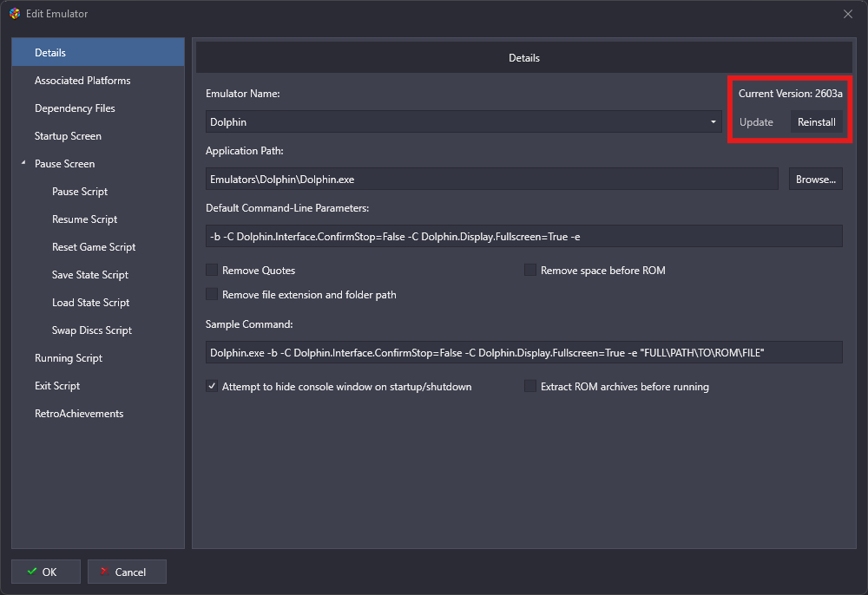Click the Application Path: label

tap(244, 150)
